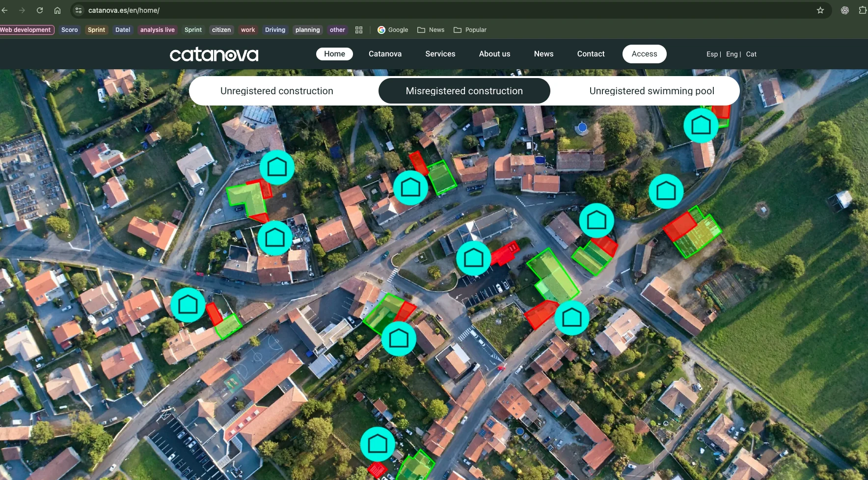868x480 pixels.
Task: Click the browser forward arrow
Action: (x=22, y=10)
